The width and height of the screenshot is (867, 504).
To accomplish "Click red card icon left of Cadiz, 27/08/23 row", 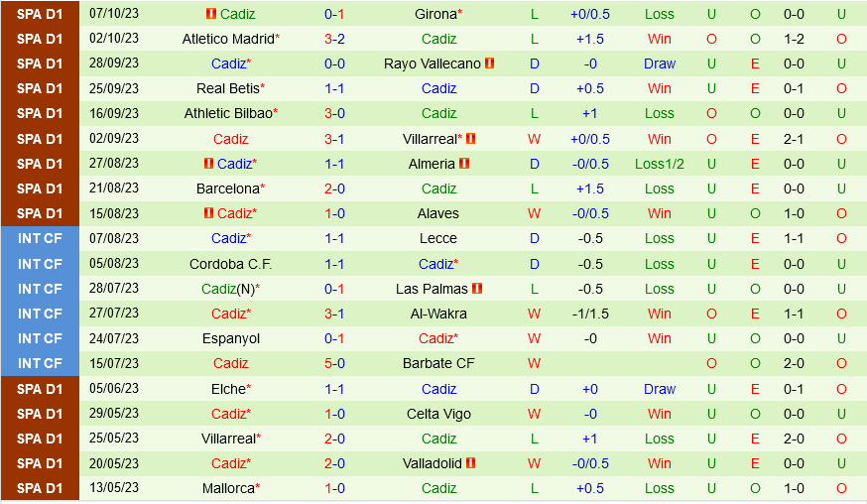I will 210,164.
